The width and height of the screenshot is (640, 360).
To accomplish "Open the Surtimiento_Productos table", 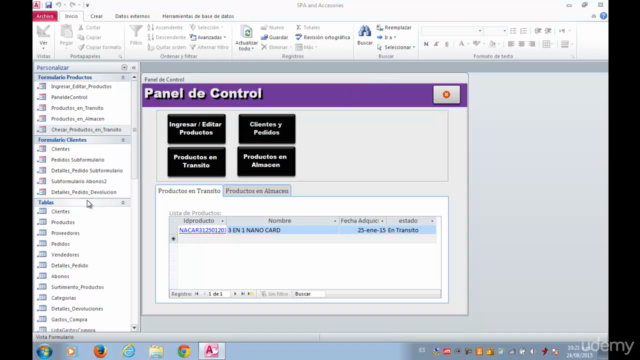I will [78, 287].
